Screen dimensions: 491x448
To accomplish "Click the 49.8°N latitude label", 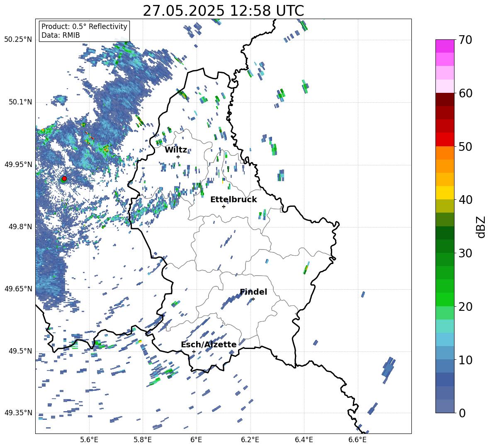I will click(20, 227).
